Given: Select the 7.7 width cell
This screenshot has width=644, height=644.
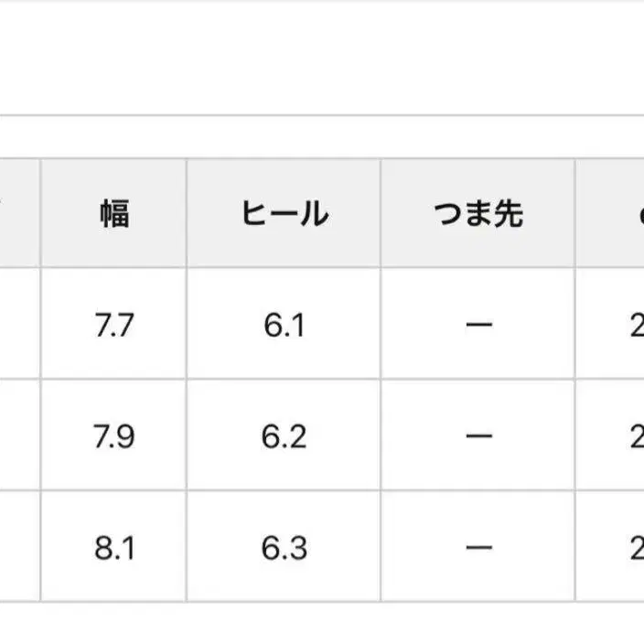Looking at the screenshot, I should [114, 326].
